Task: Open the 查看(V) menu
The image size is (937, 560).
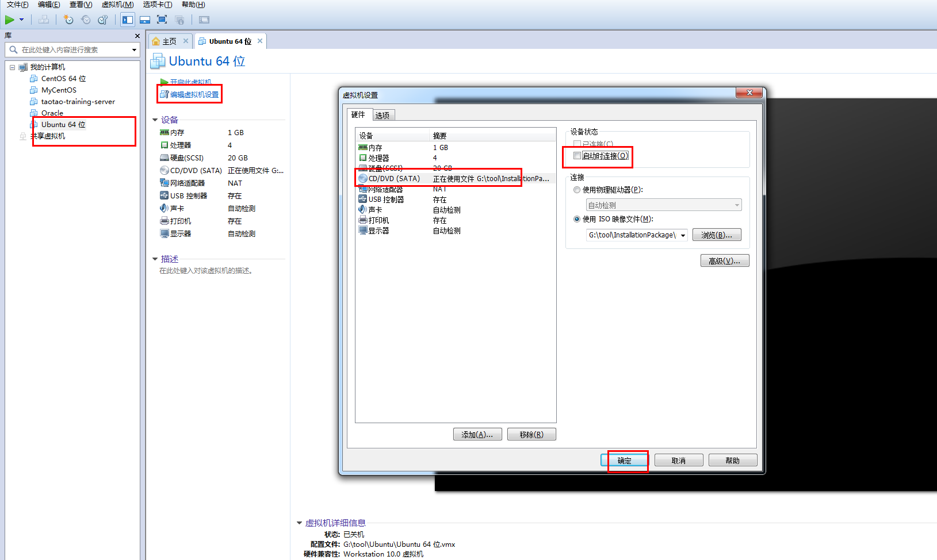Action: (x=81, y=5)
